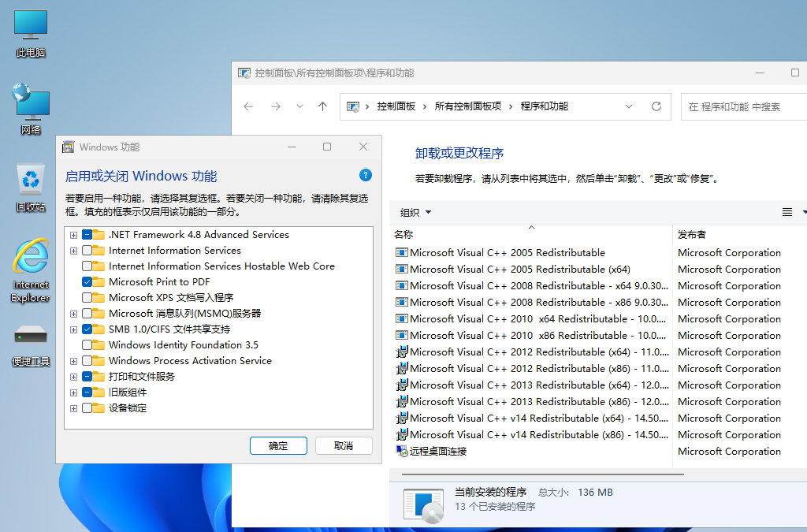Enable Windows Identity Foundation 3.5 checkbox

coord(87,345)
